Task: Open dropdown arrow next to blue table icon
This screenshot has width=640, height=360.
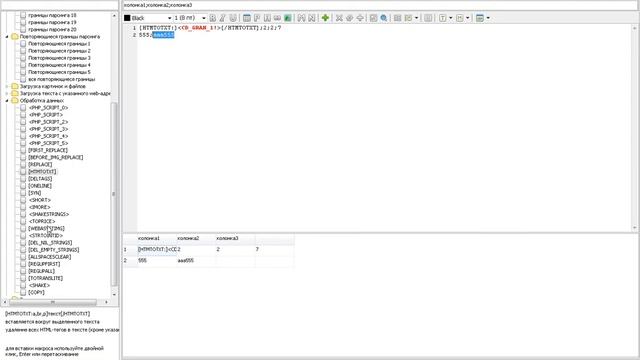Action: 488,18
